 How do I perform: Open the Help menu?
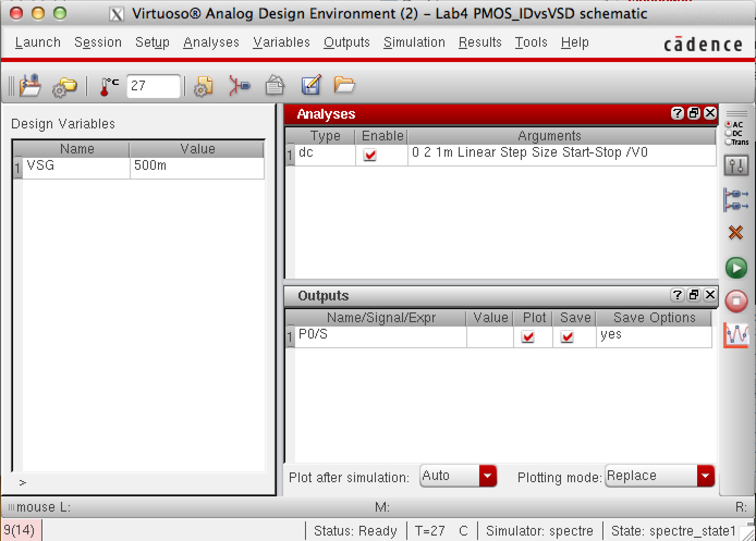575,42
